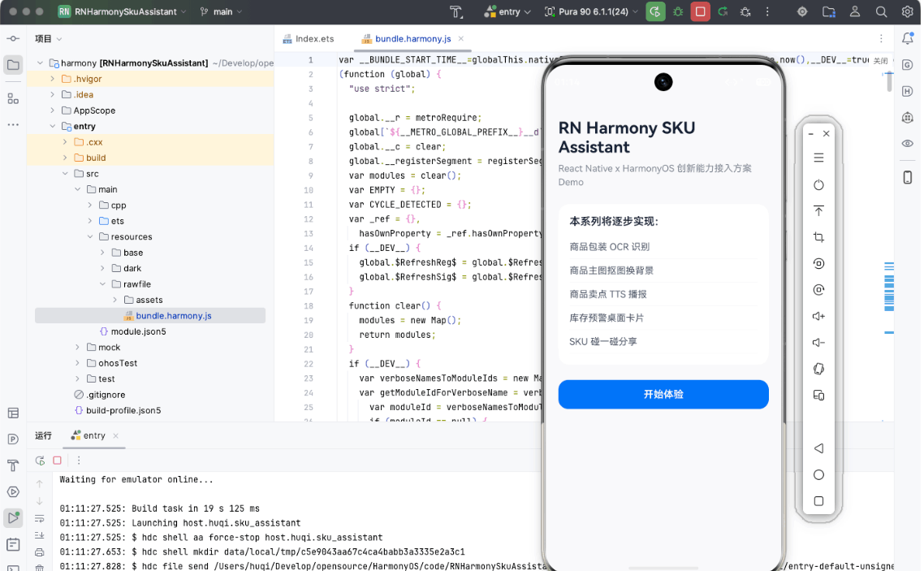This screenshot has width=924, height=571.
Task: Click the stop icon in Run panel
Action: point(57,461)
